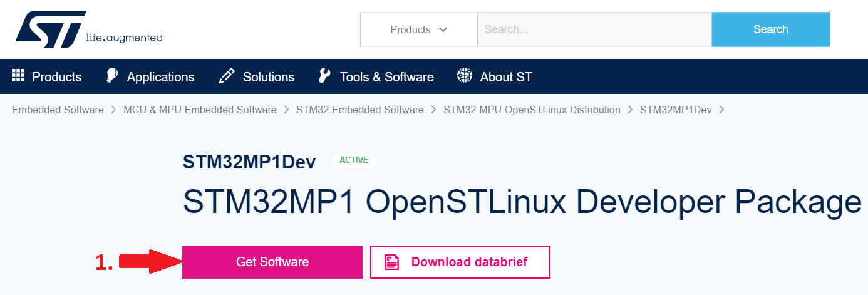
Task: Open the Applications navigation menu
Action: click(160, 77)
